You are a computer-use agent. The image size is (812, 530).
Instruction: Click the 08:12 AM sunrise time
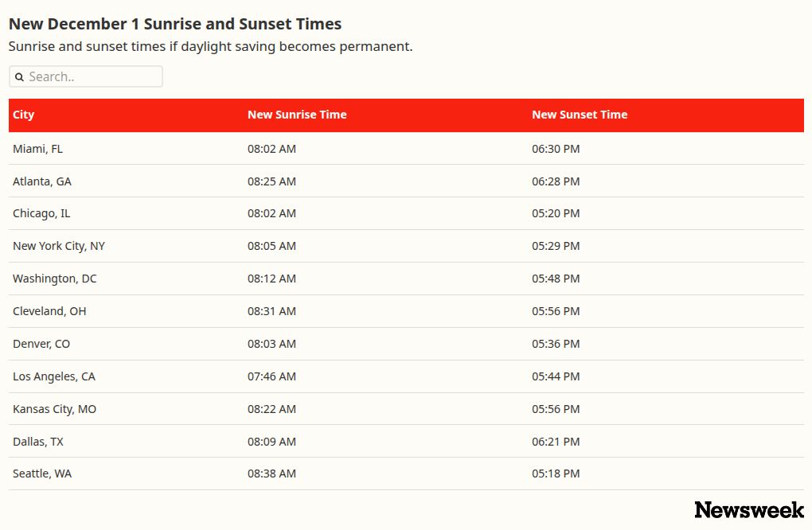click(272, 279)
